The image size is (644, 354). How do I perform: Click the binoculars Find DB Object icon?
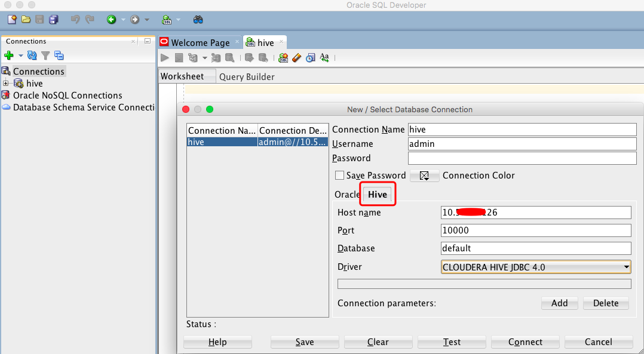point(198,19)
